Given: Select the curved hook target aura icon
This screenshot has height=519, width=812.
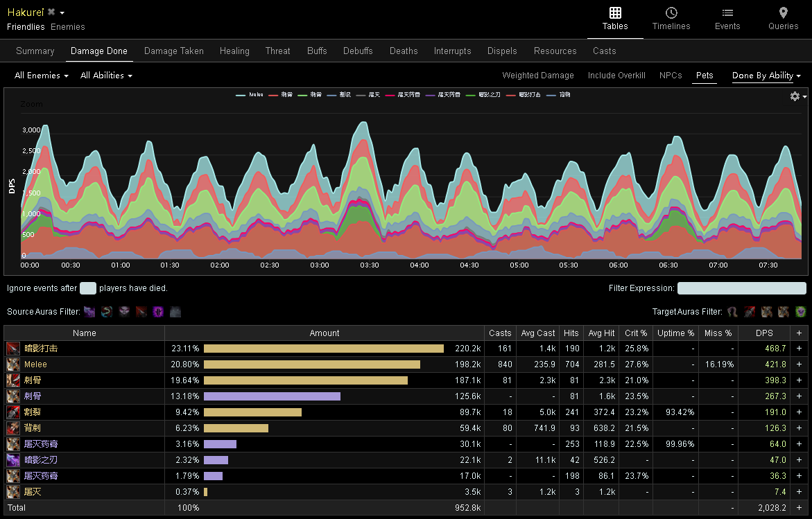Looking at the screenshot, I should coord(732,312).
